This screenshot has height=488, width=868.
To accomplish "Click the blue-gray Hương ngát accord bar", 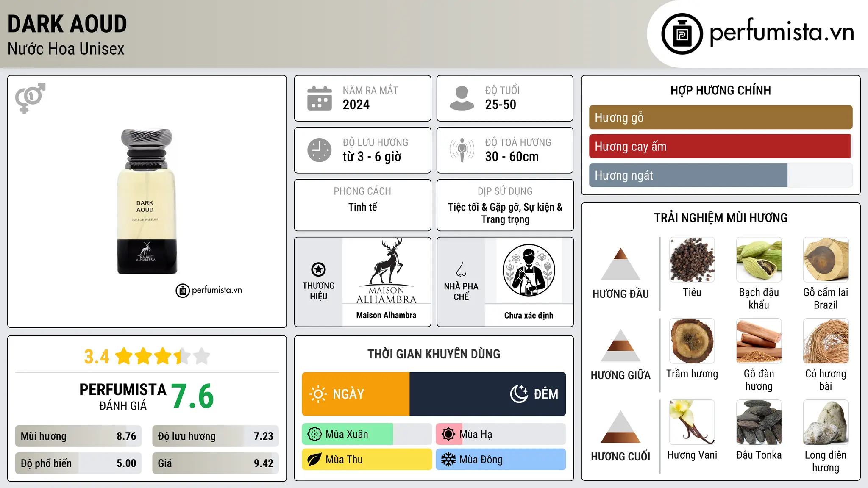I will (x=688, y=175).
